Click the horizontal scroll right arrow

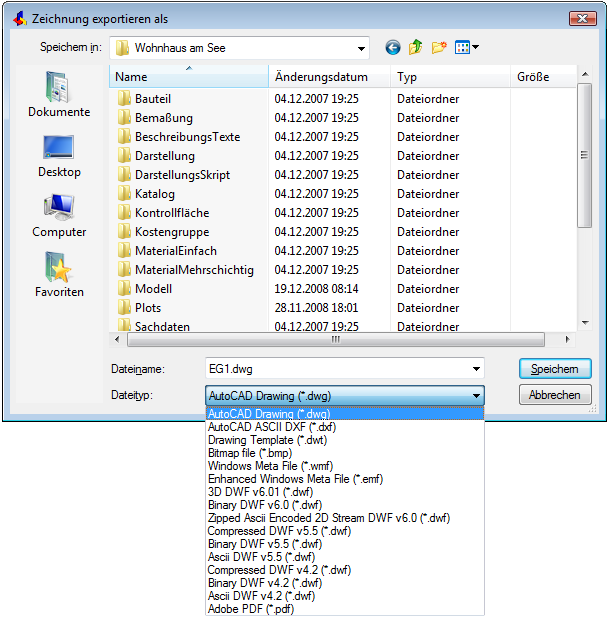pos(567,339)
